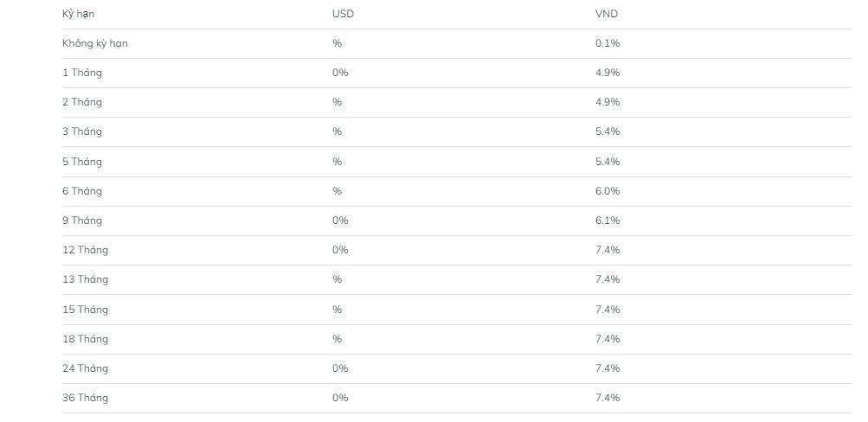The image size is (868, 422).
Task: Select the VND column header
Action: [607, 14]
